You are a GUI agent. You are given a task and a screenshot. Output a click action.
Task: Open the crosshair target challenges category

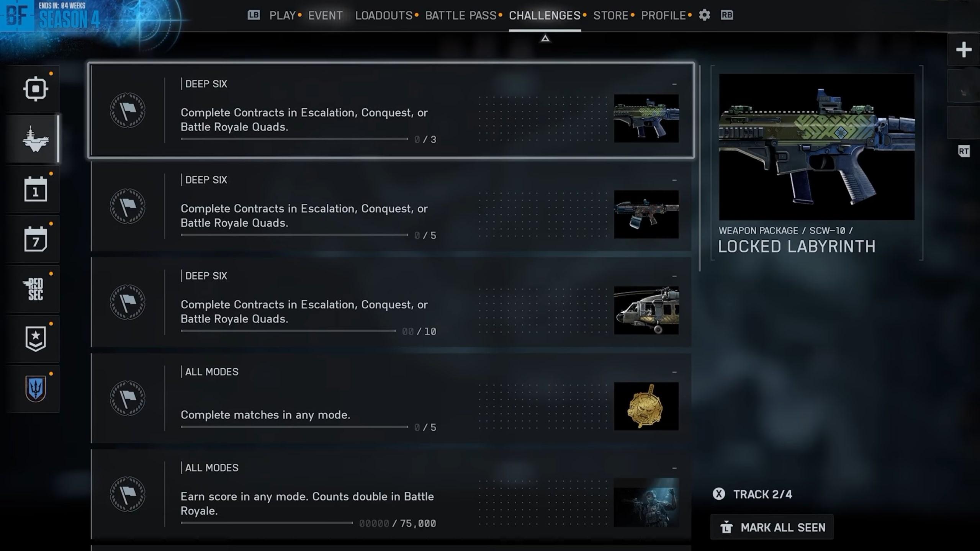(35, 89)
